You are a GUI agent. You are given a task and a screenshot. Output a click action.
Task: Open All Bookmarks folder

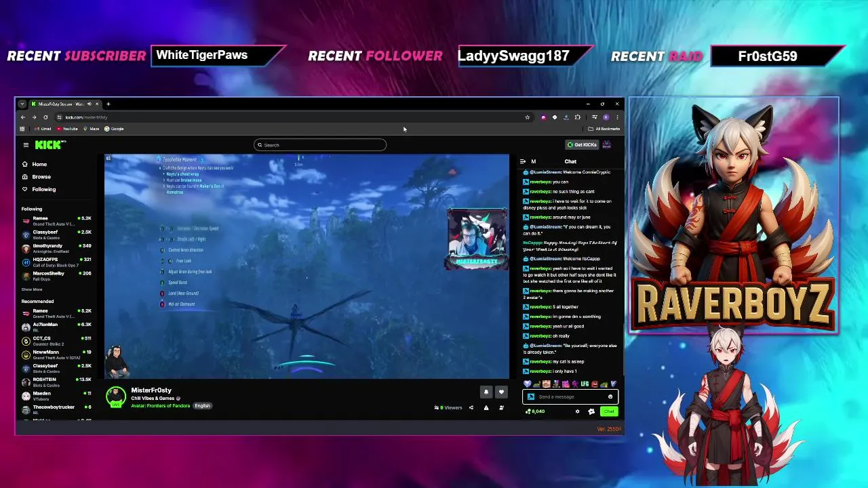click(604, 129)
